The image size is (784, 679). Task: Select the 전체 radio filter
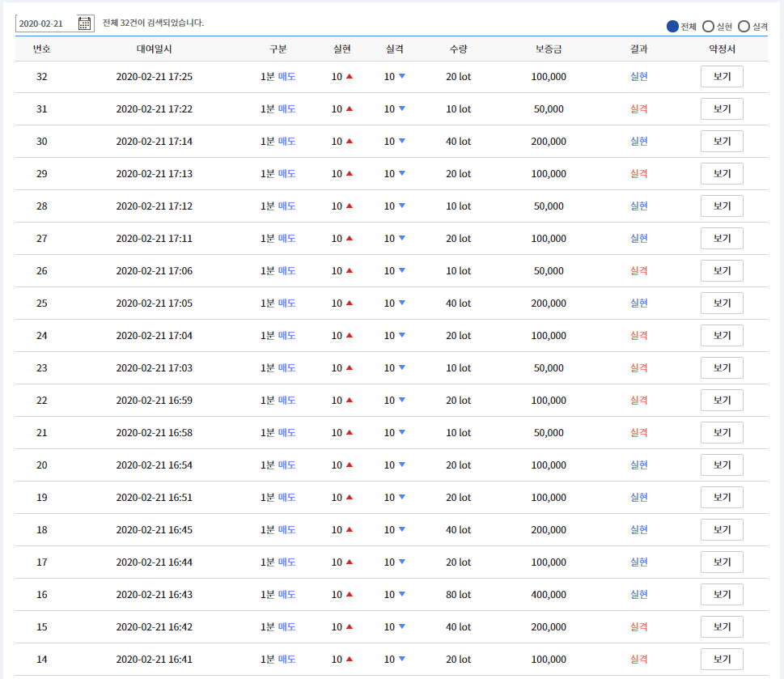(672, 27)
